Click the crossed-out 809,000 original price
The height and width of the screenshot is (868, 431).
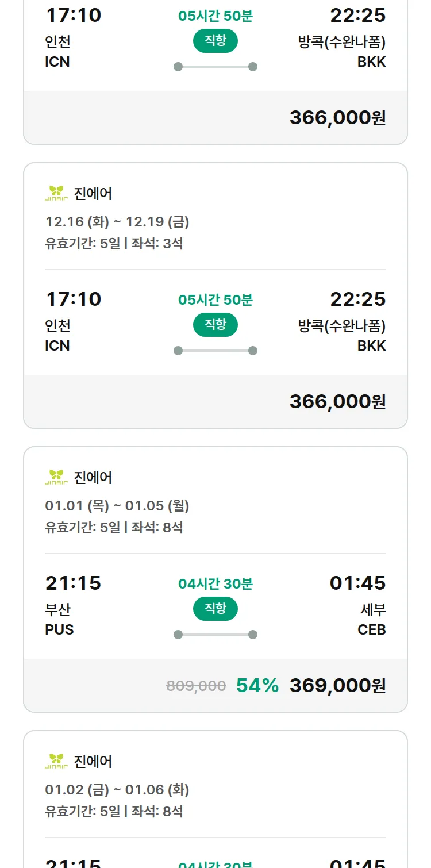pos(196,686)
